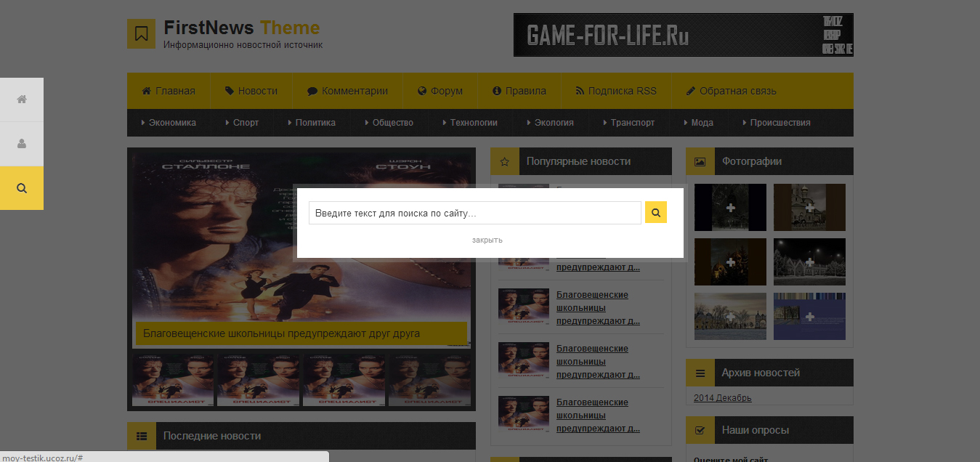Screen dimensions: 980x462
Task: Open the user profile sidebar icon
Action: pyautogui.click(x=22, y=144)
